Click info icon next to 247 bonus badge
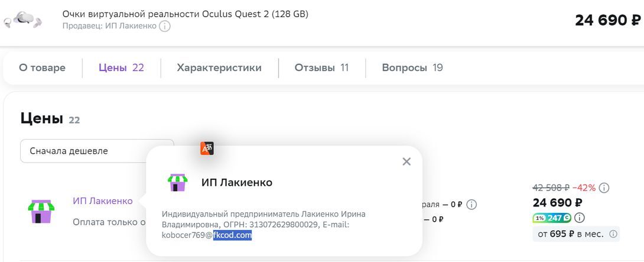The image size is (644, 262). (580, 218)
